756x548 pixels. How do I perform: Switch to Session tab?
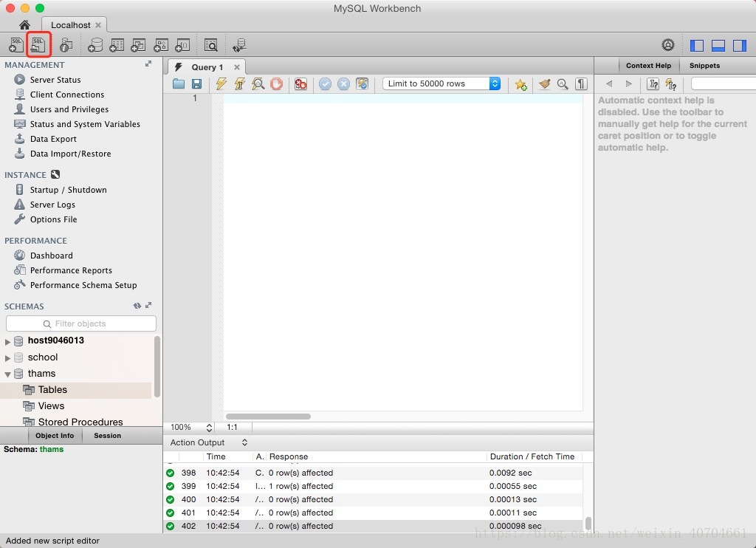108,436
